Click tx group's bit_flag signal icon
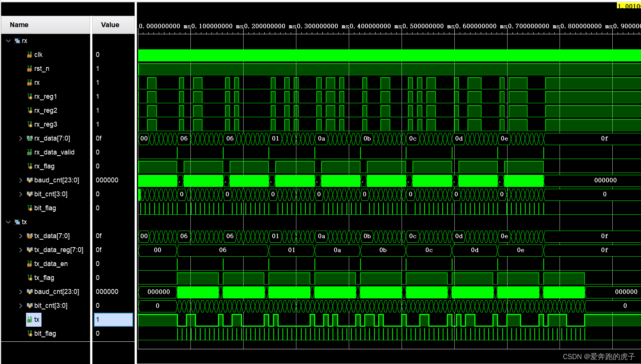This screenshot has height=364, width=641. coord(29,333)
